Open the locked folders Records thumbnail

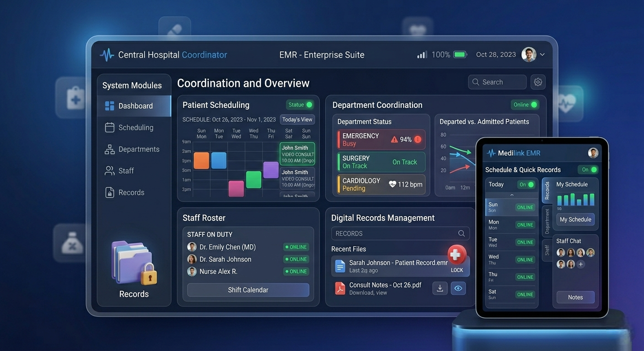[134, 263]
